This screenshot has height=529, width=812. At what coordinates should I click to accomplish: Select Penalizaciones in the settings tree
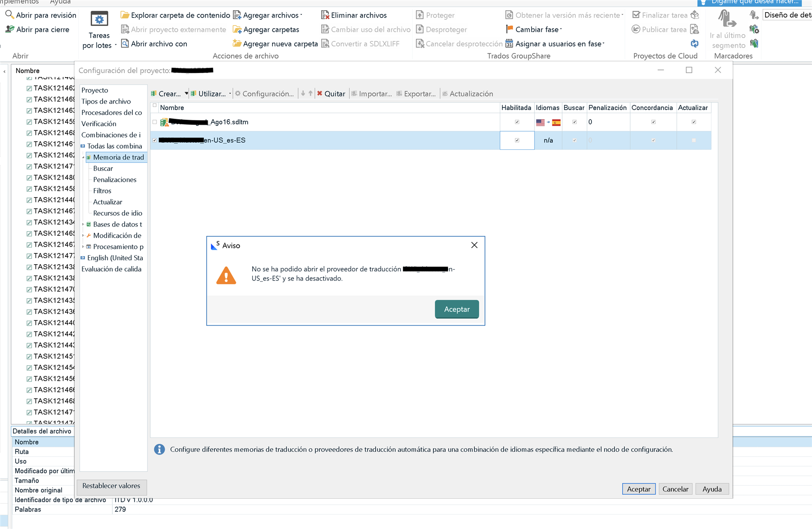[x=115, y=179]
